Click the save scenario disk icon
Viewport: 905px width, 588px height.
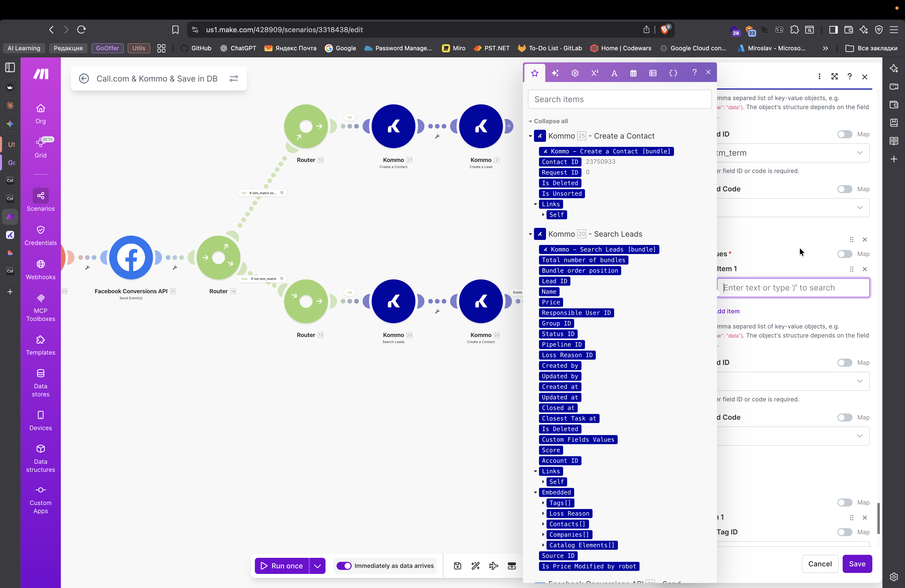click(458, 566)
